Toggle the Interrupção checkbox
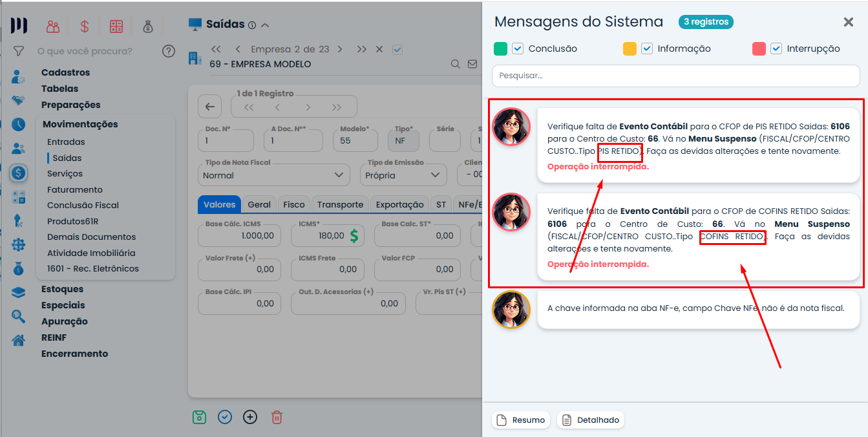This screenshot has height=437, width=868. pyautogui.click(x=776, y=48)
